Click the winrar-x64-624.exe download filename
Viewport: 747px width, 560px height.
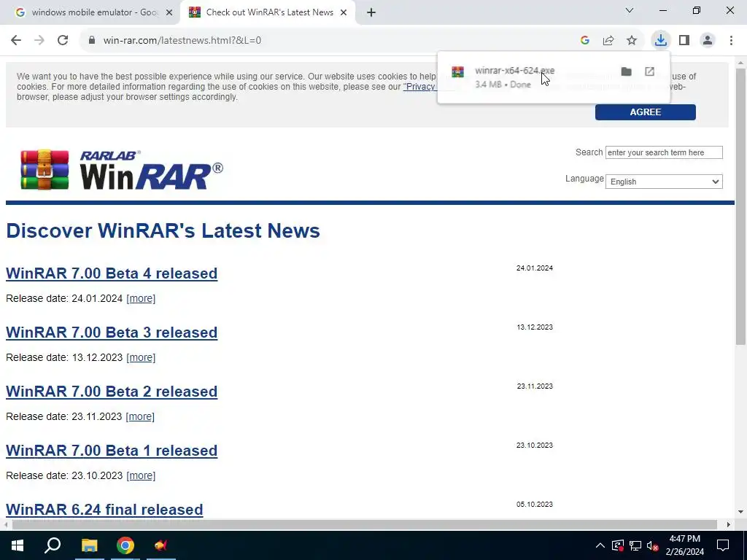514,71
